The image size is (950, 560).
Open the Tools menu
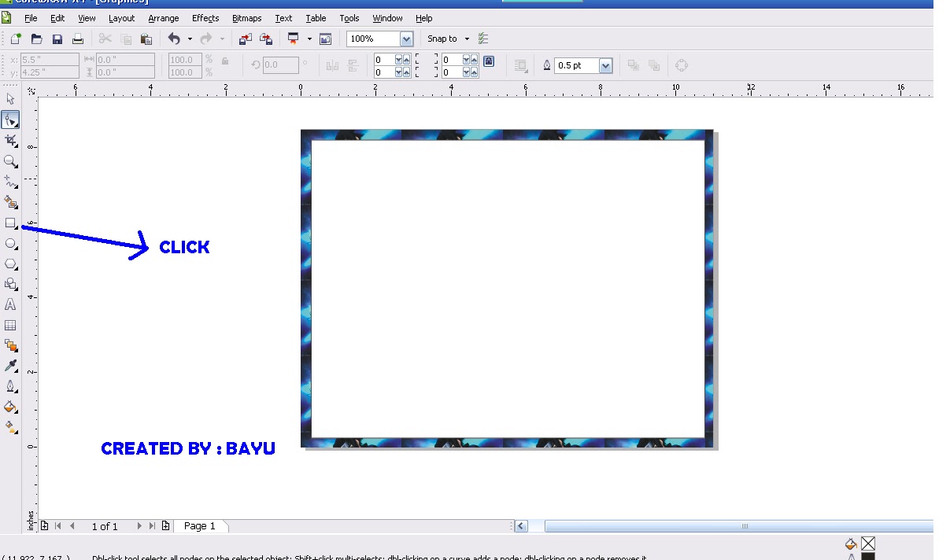pos(349,18)
